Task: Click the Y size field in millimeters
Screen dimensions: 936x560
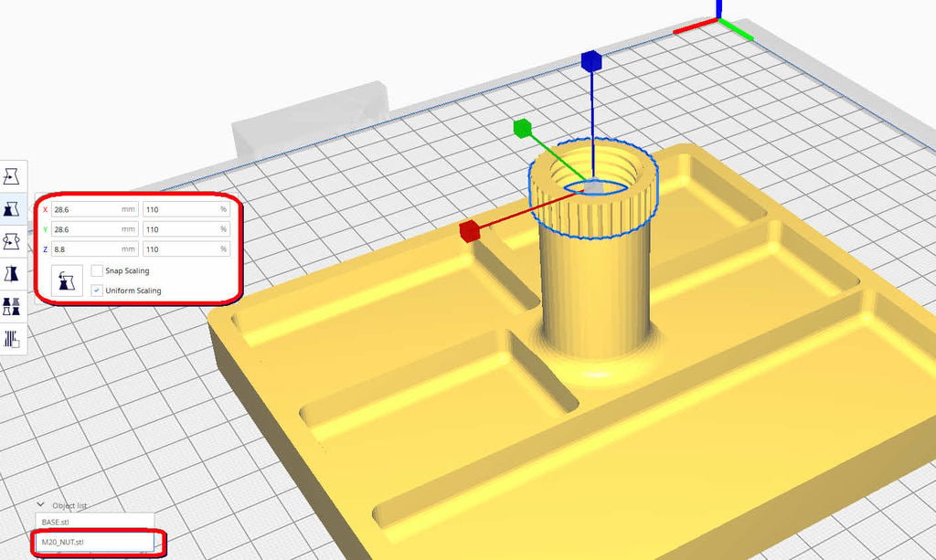Action: pyautogui.click(x=95, y=229)
